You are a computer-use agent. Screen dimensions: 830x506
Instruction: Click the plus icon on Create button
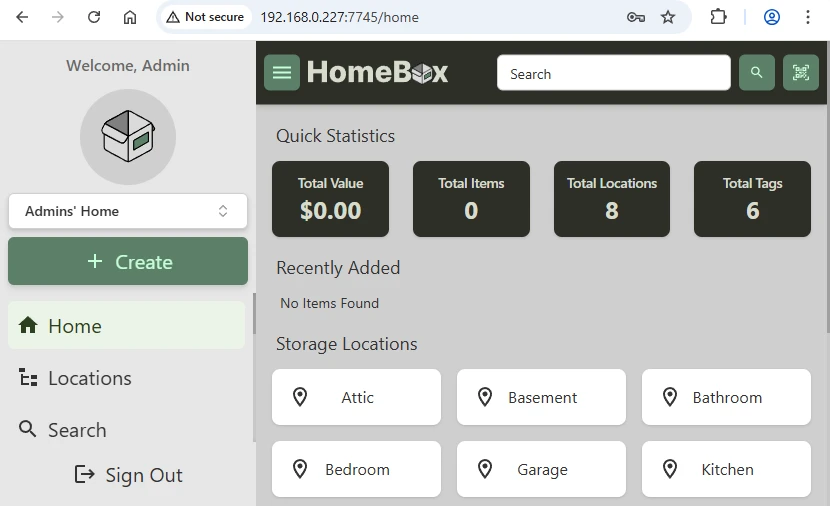click(x=95, y=261)
